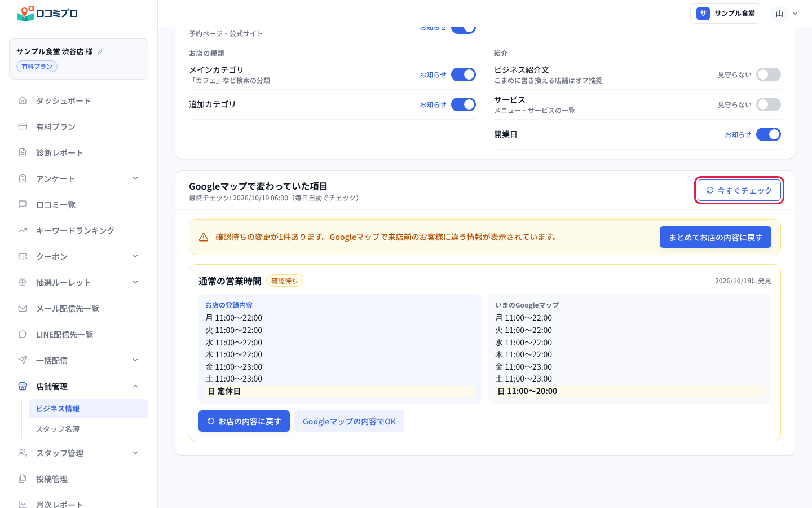
Task: Click the 日 定休日 highlighted row
Action: point(340,391)
